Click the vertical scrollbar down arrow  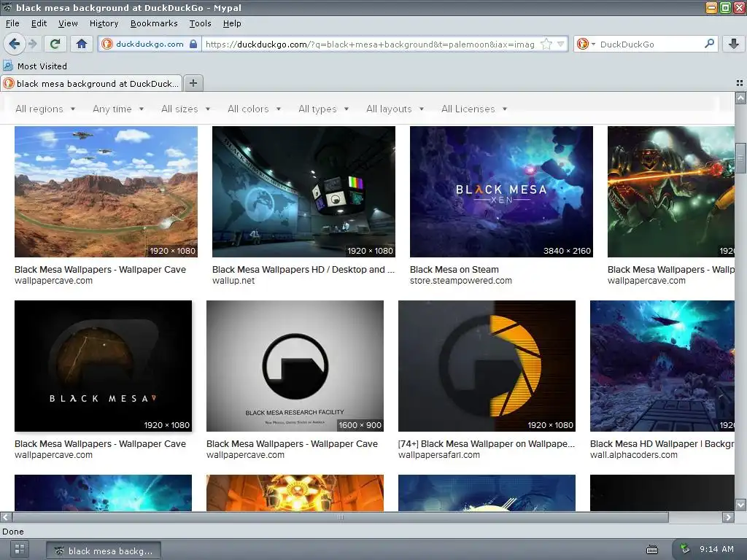tap(740, 505)
